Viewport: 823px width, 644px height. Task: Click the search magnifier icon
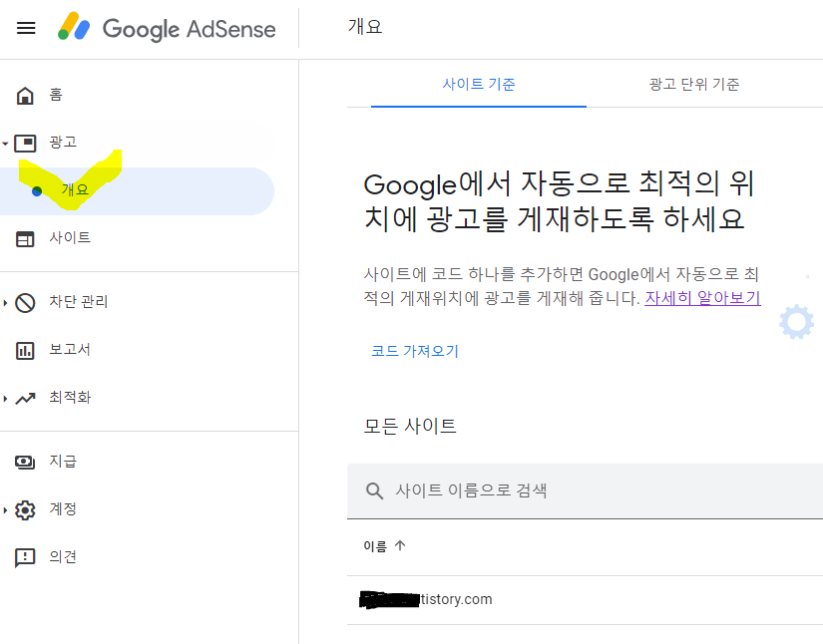(x=374, y=491)
